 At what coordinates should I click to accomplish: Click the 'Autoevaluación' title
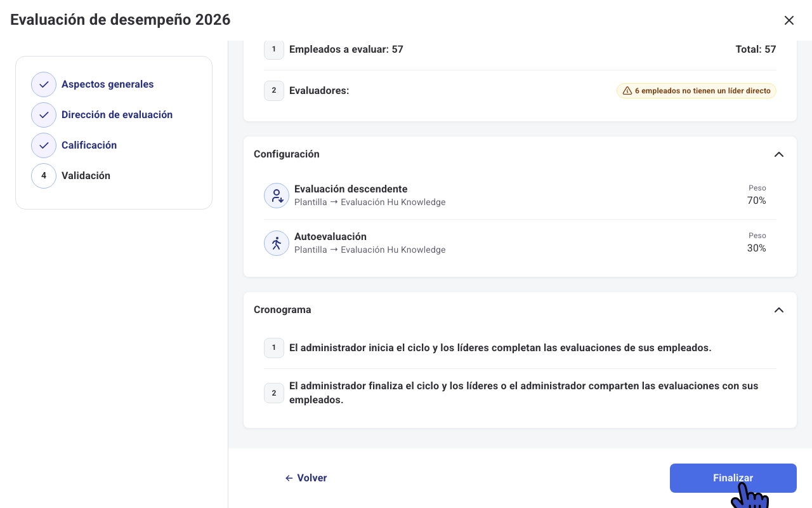point(331,237)
